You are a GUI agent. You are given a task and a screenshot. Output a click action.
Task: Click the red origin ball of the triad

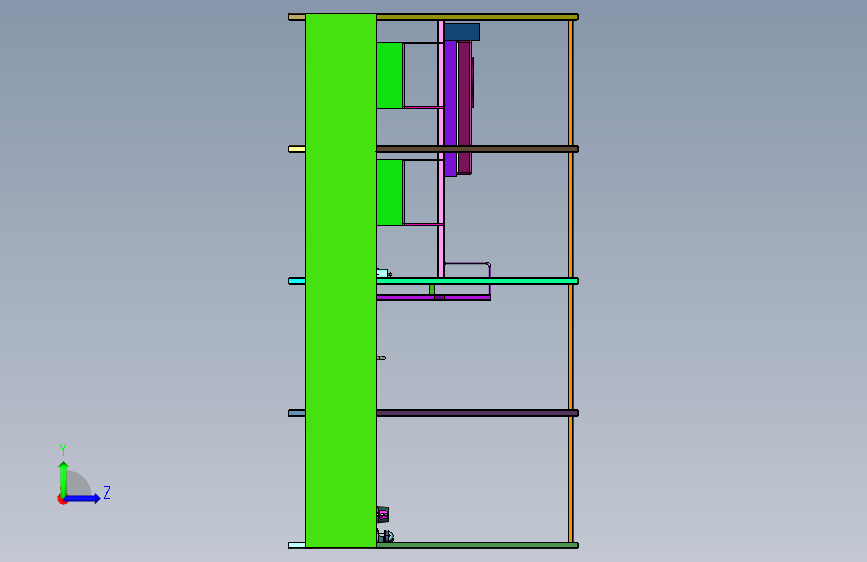[62, 499]
